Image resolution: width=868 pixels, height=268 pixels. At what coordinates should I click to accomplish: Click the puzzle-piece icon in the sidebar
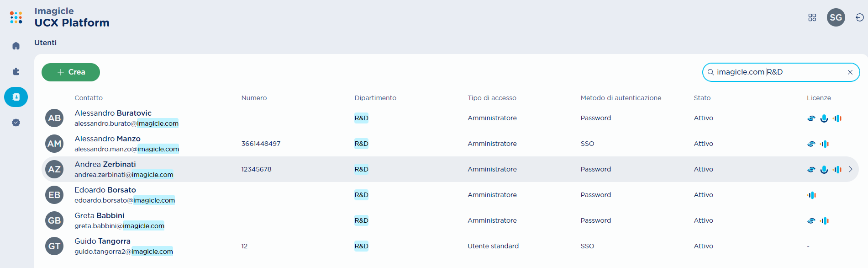coord(16,71)
